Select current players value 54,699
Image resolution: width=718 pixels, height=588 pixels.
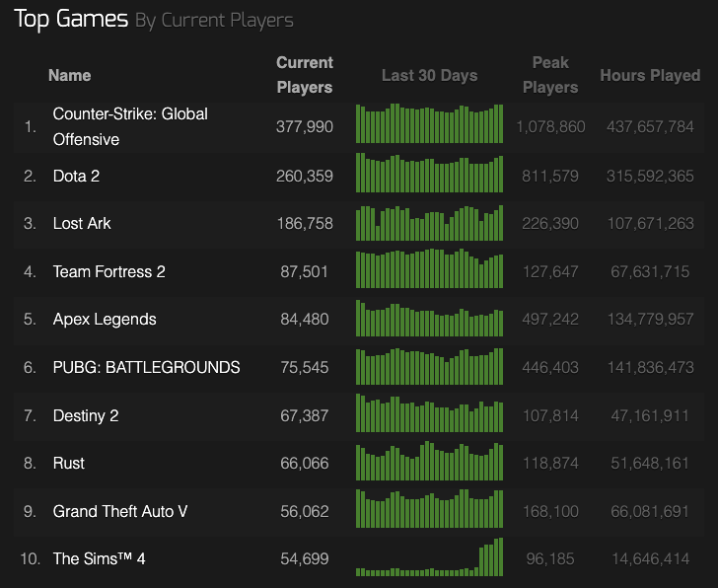coord(305,558)
